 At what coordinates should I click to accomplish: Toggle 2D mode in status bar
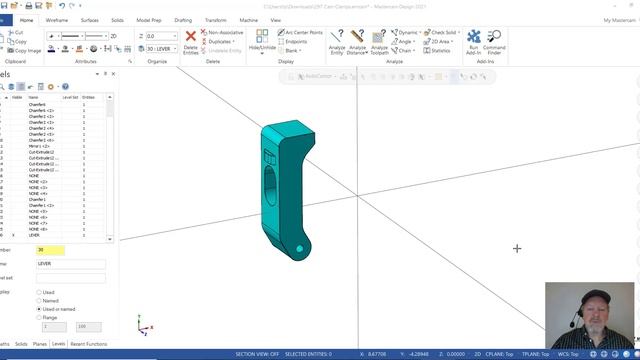pyautogui.click(x=477, y=354)
